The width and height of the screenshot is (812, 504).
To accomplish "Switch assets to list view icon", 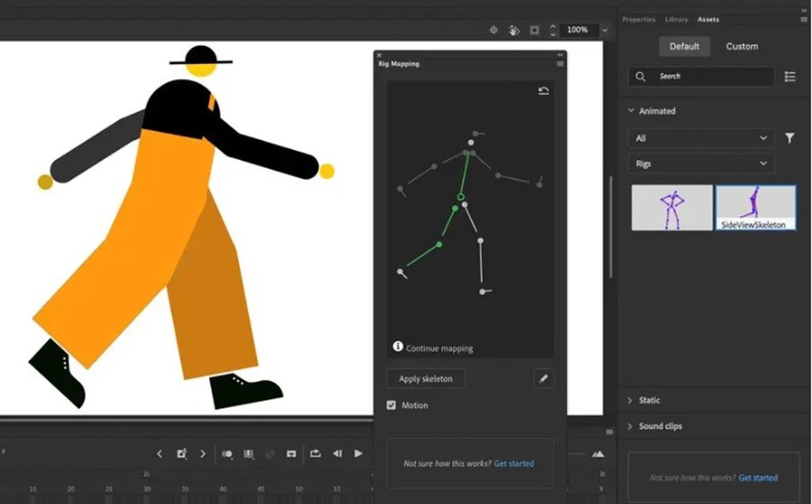I will (790, 76).
